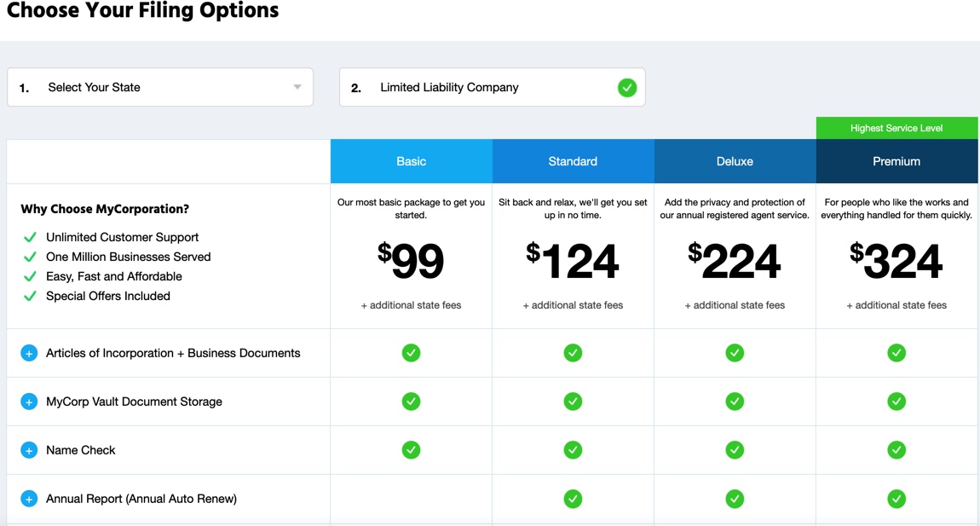Click the Highest Service Level badge
The height and width of the screenshot is (526, 980).
pos(896,128)
